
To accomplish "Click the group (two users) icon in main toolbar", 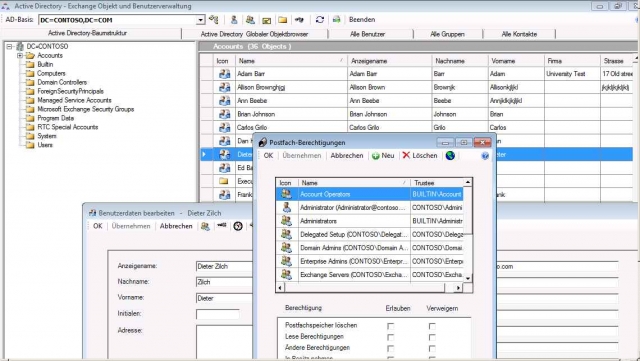I will pyautogui.click(x=250, y=19).
